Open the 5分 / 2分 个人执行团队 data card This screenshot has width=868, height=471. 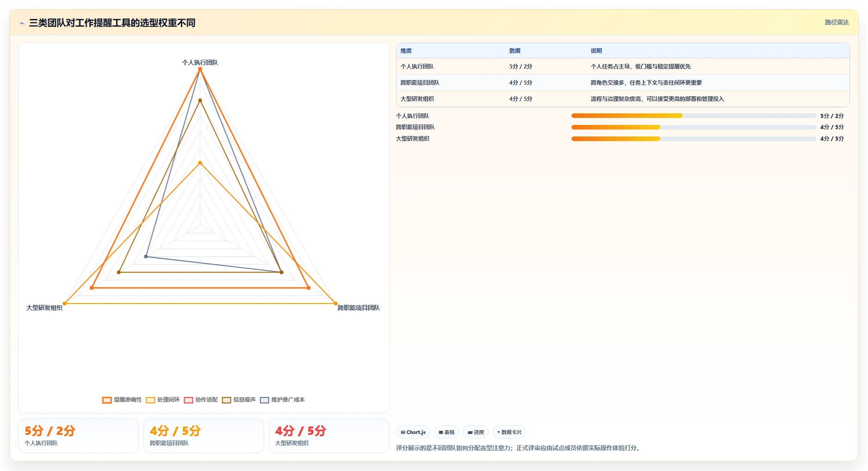[x=78, y=435]
